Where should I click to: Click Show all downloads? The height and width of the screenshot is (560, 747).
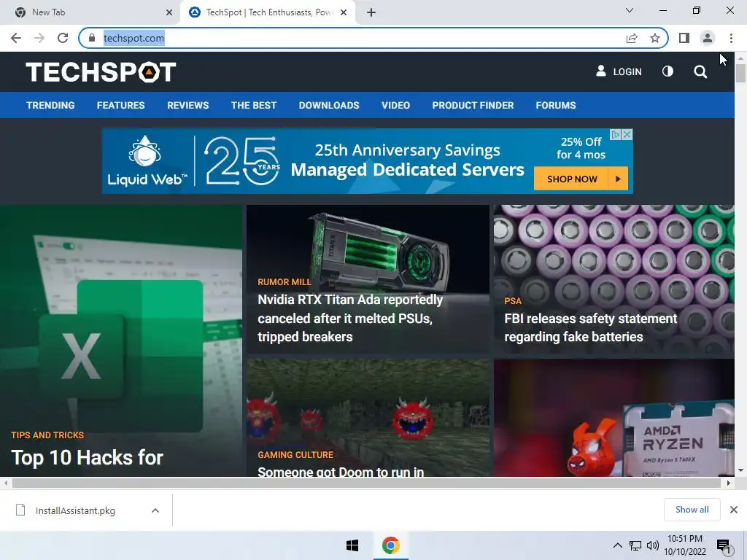[692, 510]
